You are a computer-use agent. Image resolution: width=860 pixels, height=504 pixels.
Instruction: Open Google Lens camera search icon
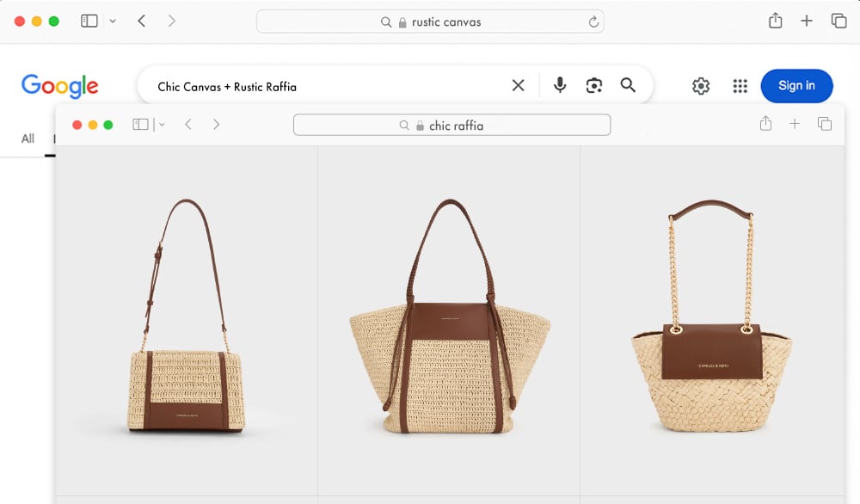pos(594,85)
